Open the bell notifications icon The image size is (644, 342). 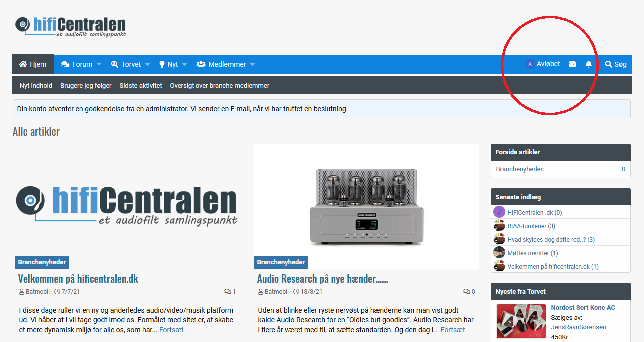pos(589,64)
